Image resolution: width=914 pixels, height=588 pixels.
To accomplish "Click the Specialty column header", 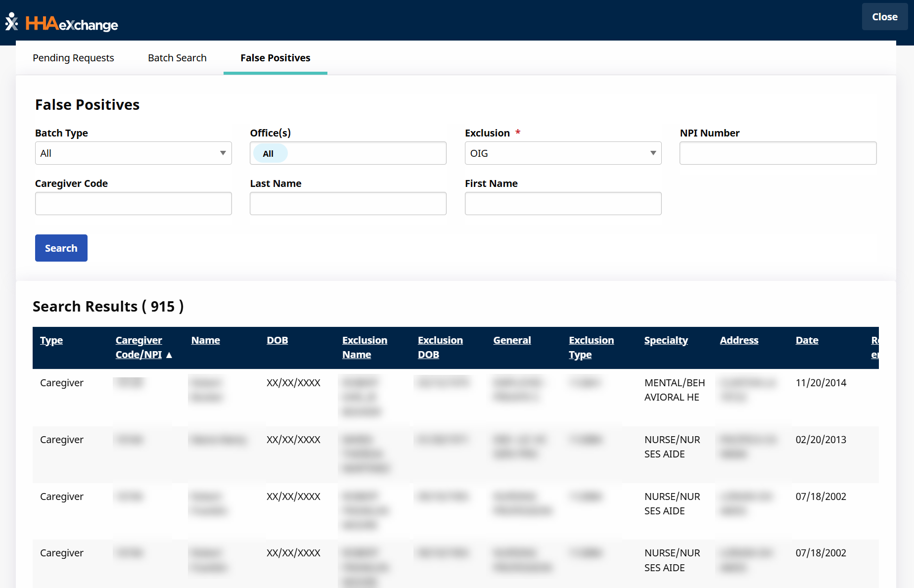I will [666, 340].
